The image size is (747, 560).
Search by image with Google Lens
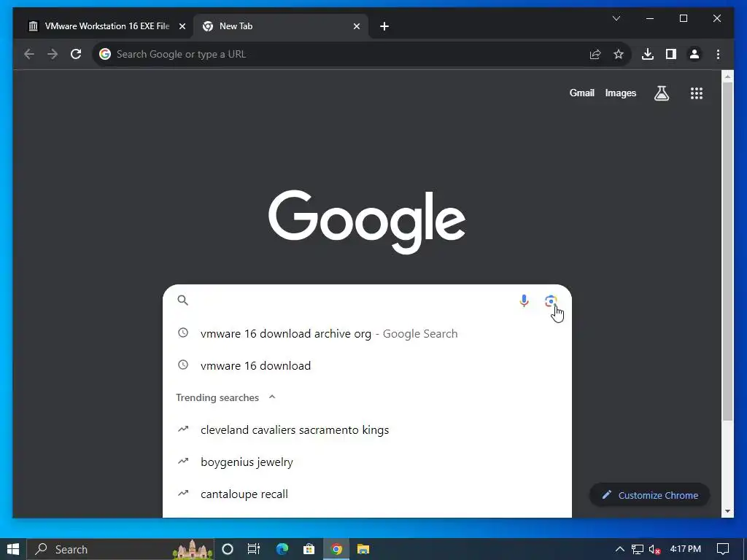point(551,301)
